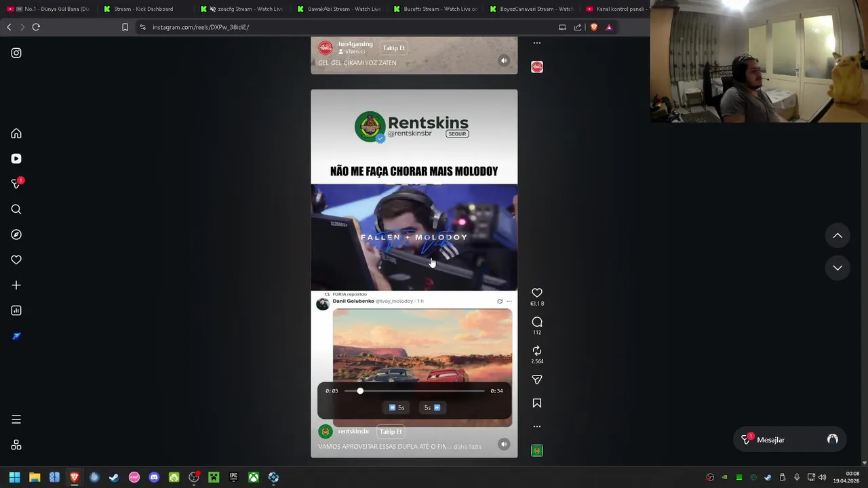
Task: Open Instagram search from sidebar
Action: 16,209
